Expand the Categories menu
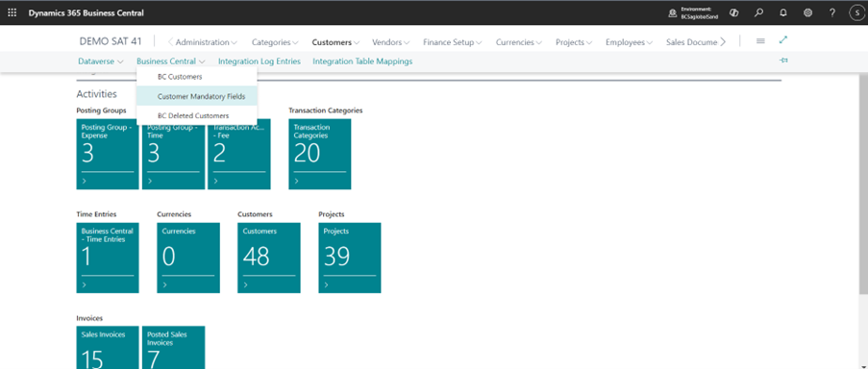 pyautogui.click(x=275, y=42)
